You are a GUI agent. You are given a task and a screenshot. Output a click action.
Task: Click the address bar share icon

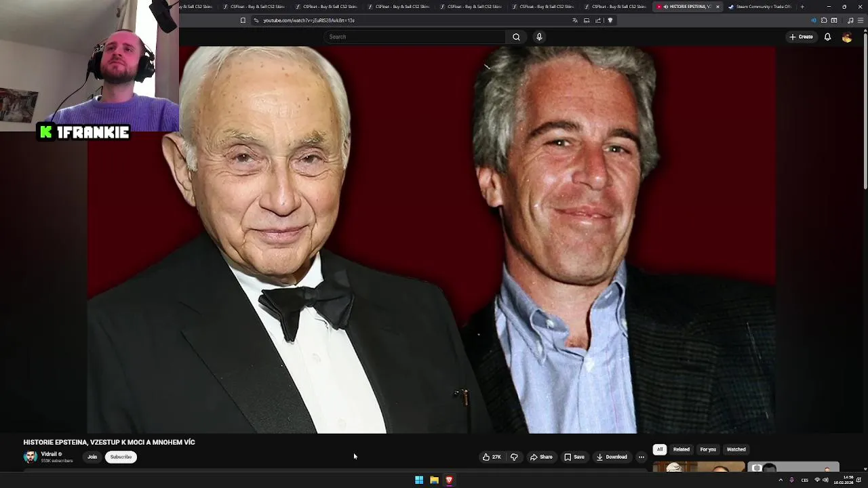coord(598,20)
